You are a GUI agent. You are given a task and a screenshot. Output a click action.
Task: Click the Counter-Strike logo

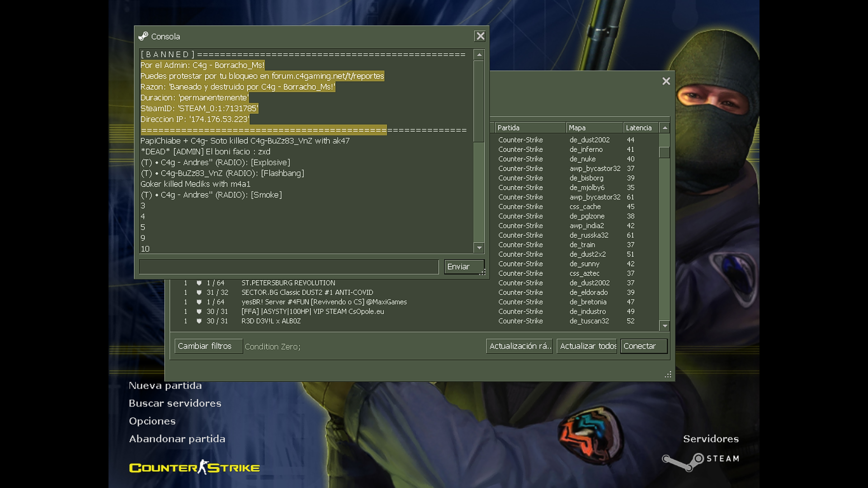click(194, 467)
